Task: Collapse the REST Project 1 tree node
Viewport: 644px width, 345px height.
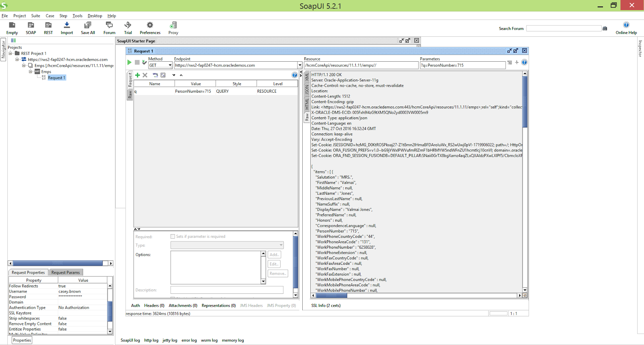Action: click(10, 53)
